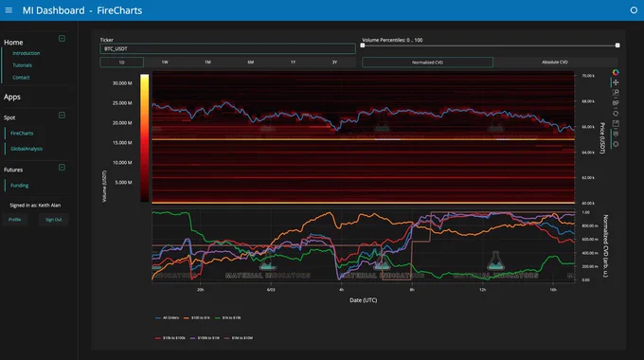The height and width of the screenshot is (360, 644).
Task: Click the 'Signed in as: Keith Alan' text
Action: pos(35,205)
